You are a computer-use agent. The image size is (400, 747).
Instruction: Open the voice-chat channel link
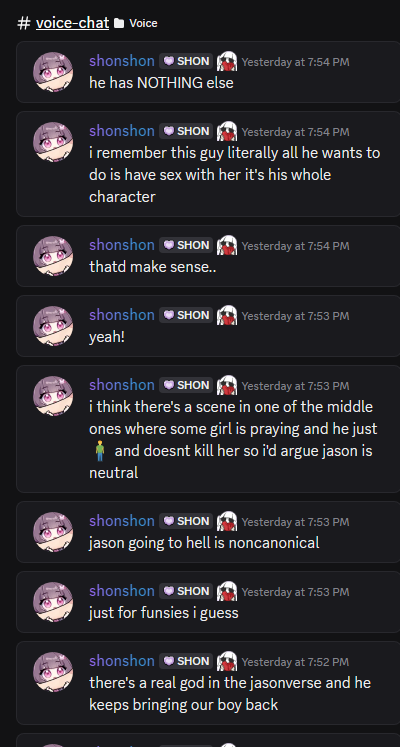point(72,22)
